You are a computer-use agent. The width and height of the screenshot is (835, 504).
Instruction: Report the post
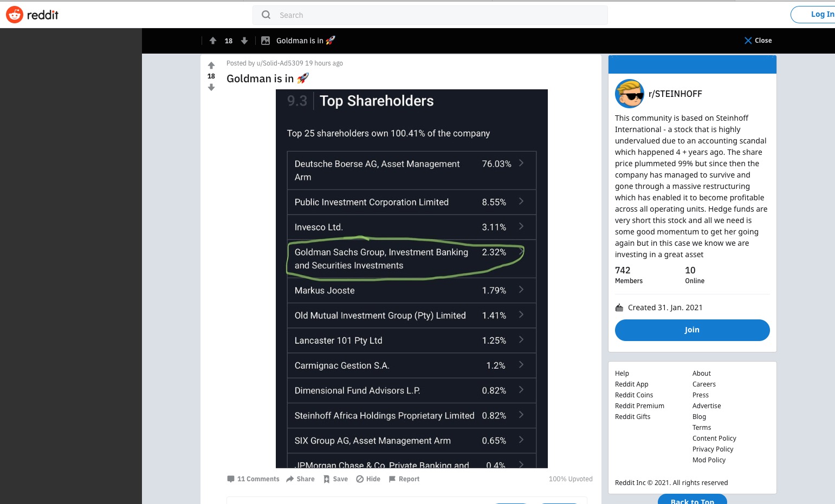[404, 479]
